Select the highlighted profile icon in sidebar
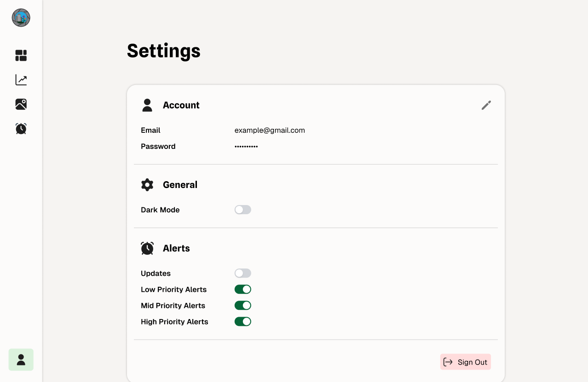The width and height of the screenshot is (588, 382). pos(21,359)
